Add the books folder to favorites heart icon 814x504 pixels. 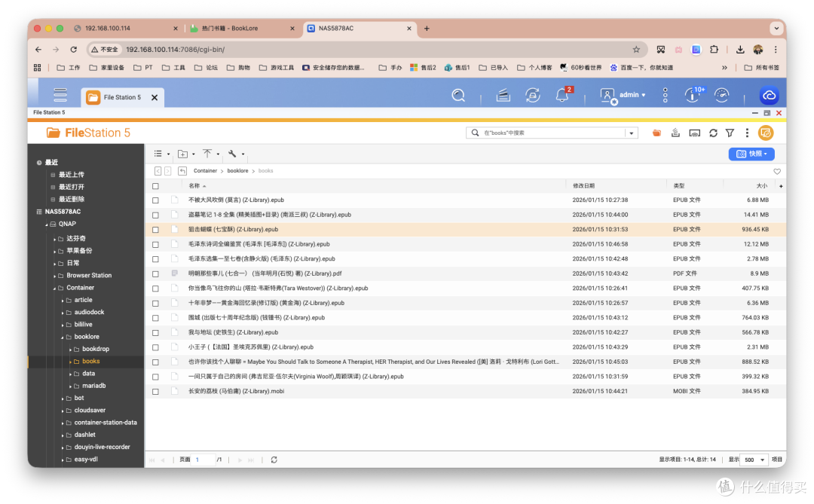[x=777, y=171]
